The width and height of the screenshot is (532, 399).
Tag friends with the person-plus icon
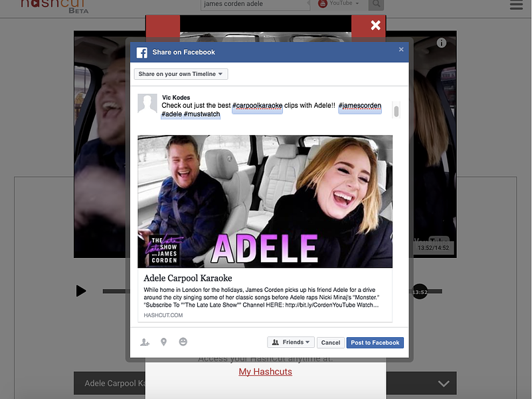(x=145, y=342)
